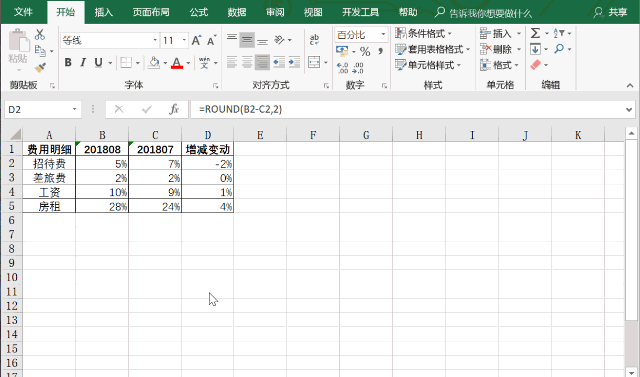The width and height of the screenshot is (640, 377).
Task: Apply comma style button
Action: pyautogui.click(x=380, y=51)
